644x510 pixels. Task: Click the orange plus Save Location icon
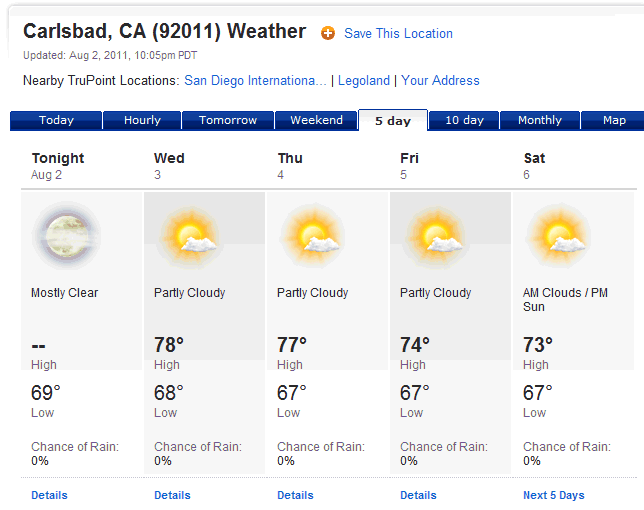(328, 33)
